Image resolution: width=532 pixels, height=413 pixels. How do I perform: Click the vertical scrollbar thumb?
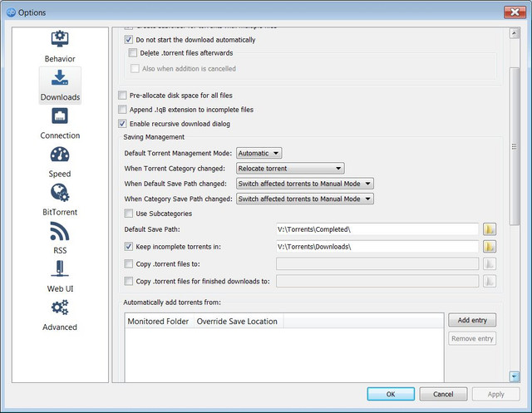click(x=515, y=146)
